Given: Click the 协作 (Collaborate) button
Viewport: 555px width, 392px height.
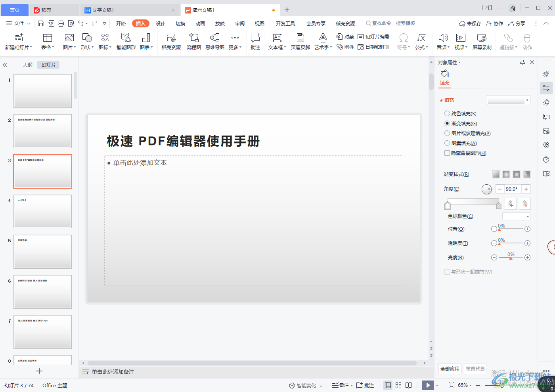Looking at the screenshot, I should click(495, 23).
